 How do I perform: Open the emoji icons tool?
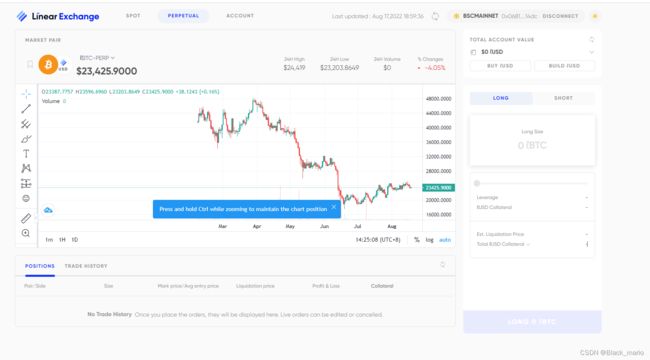pyautogui.click(x=26, y=199)
